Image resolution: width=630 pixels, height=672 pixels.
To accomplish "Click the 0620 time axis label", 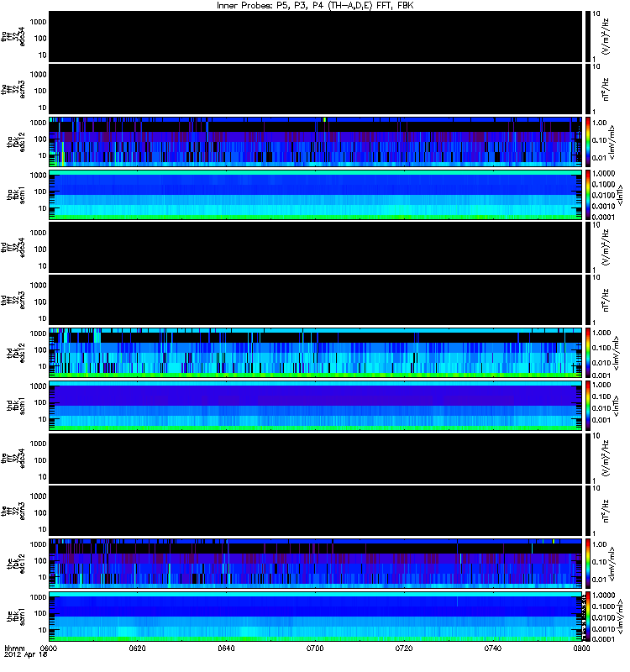I will click(x=137, y=648).
